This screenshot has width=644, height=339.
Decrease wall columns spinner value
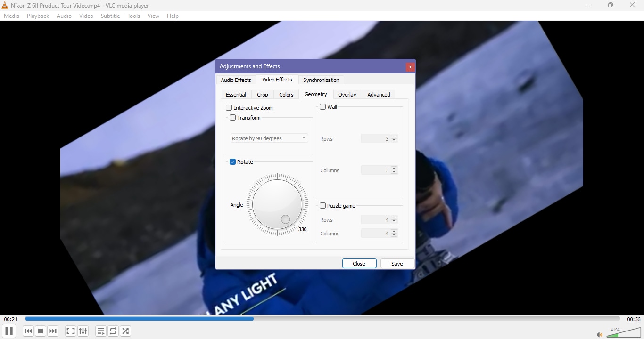point(395,172)
